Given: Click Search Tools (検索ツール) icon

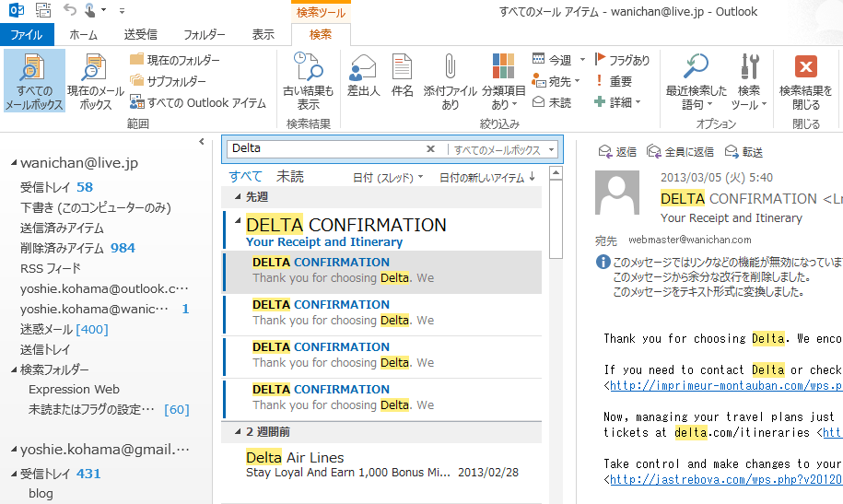Looking at the screenshot, I should click(749, 69).
